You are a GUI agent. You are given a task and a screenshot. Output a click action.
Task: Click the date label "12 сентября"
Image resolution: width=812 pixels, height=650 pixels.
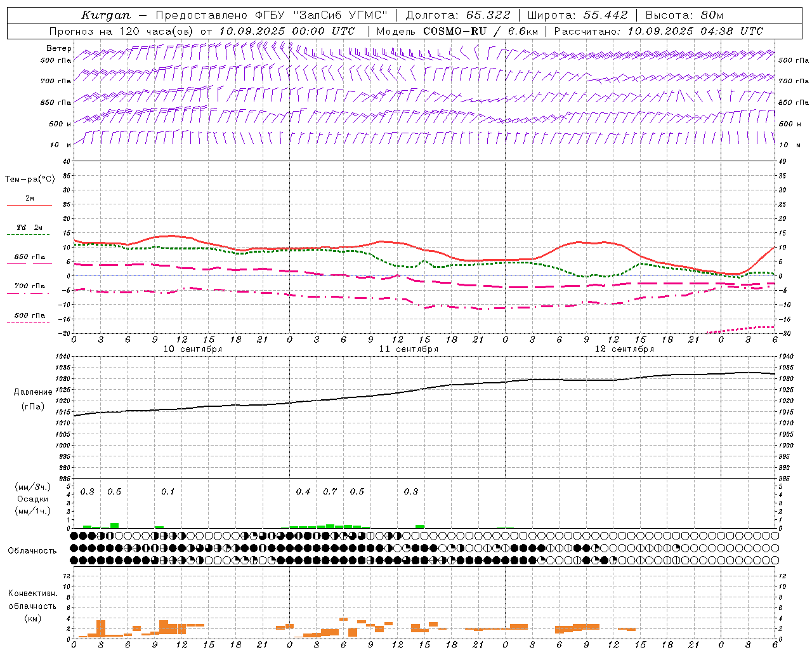click(x=624, y=349)
